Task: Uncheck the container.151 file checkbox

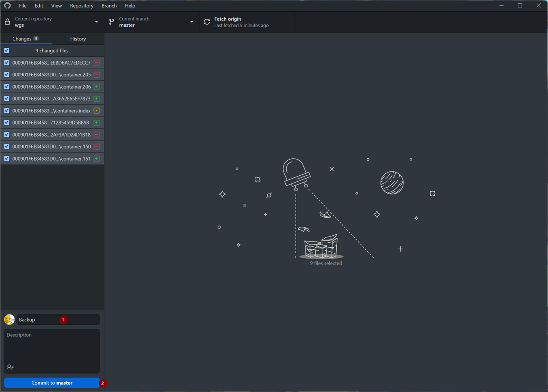Action: tap(6, 159)
